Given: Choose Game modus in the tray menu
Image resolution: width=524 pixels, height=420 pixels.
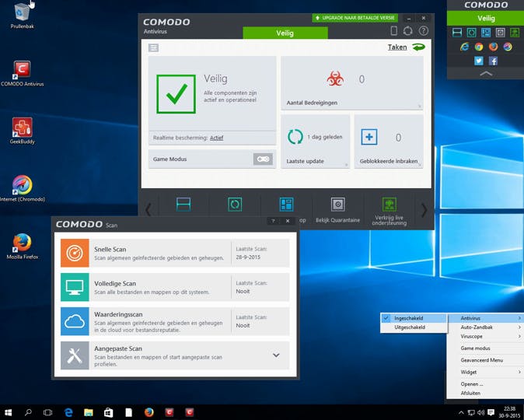Looking at the screenshot, I should [486, 348].
